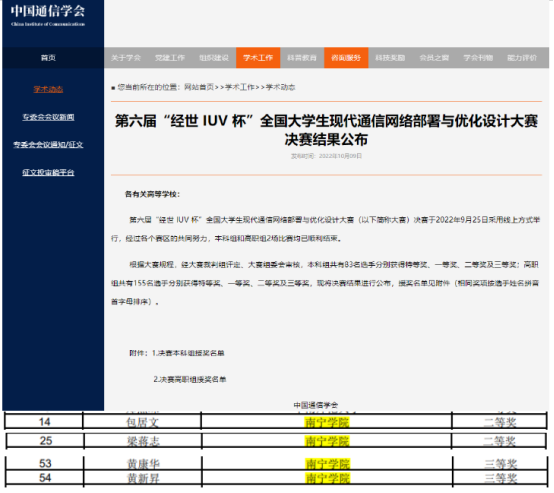Click 三等奖 in row 54
554x493 pixels.
tap(501, 479)
